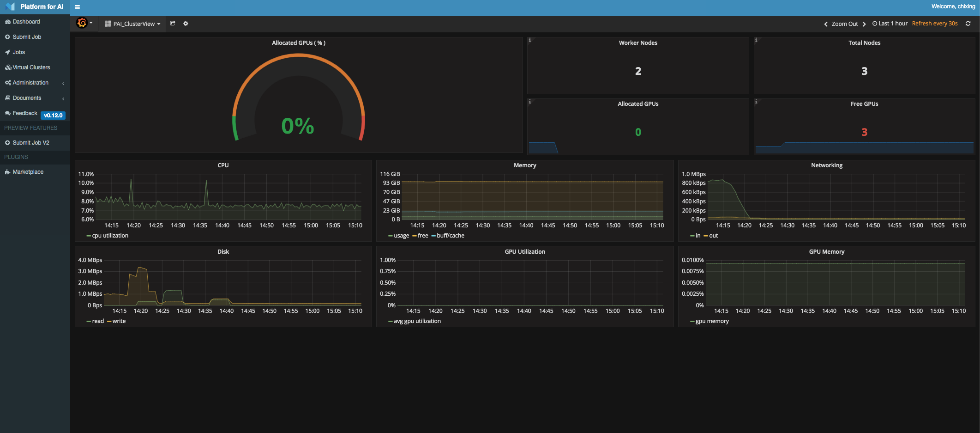Toggle the 'buff/cache' series in Memory legend
Viewport: 980px width, 433px height.
pos(450,236)
